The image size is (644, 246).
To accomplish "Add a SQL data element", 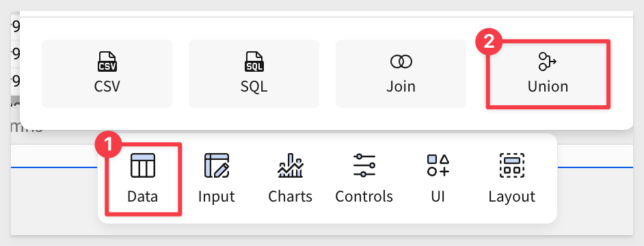I will (x=254, y=74).
